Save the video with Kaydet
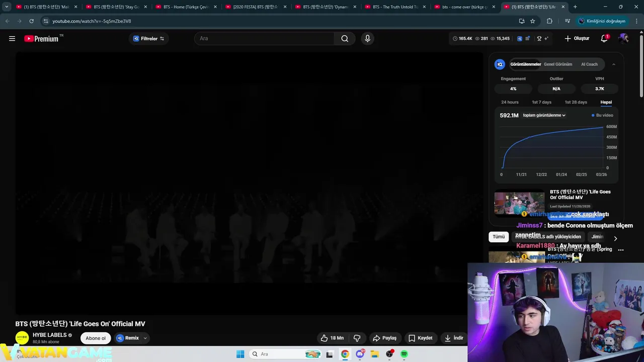The width and height of the screenshot is (644, 362). coord(420,338)
